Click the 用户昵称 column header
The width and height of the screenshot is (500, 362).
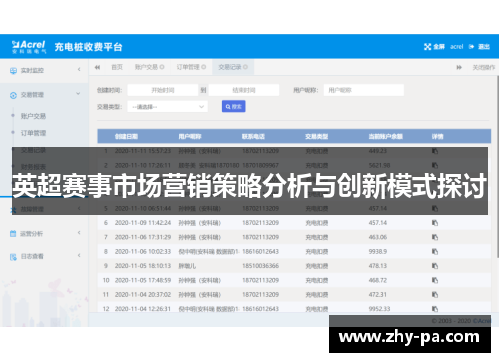point(190,136)
